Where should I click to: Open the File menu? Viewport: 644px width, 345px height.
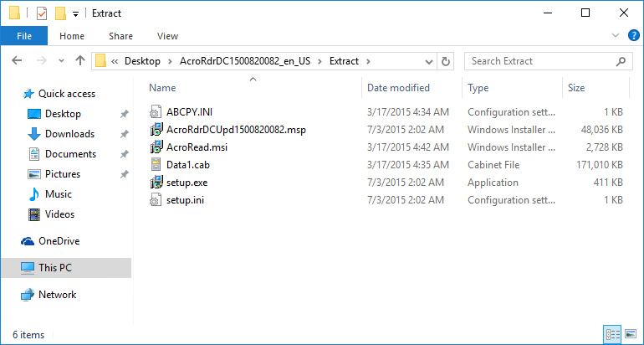tap(23, 36)
